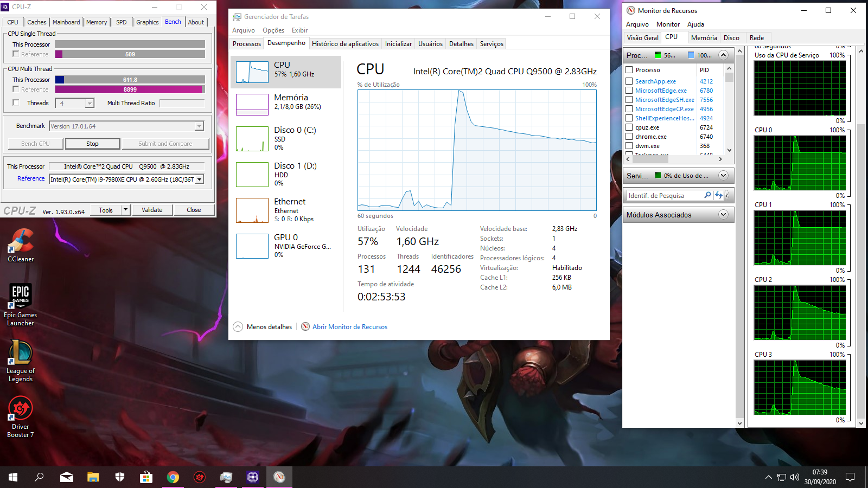Switch to Chrome in taskbar
This screenshot has width=868, height=488.
tap(173, 477)
